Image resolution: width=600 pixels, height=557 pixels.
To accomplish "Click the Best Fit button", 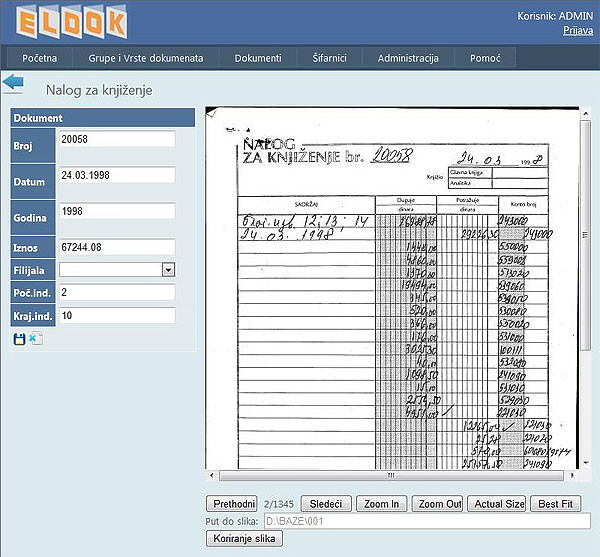I will 558,504.
